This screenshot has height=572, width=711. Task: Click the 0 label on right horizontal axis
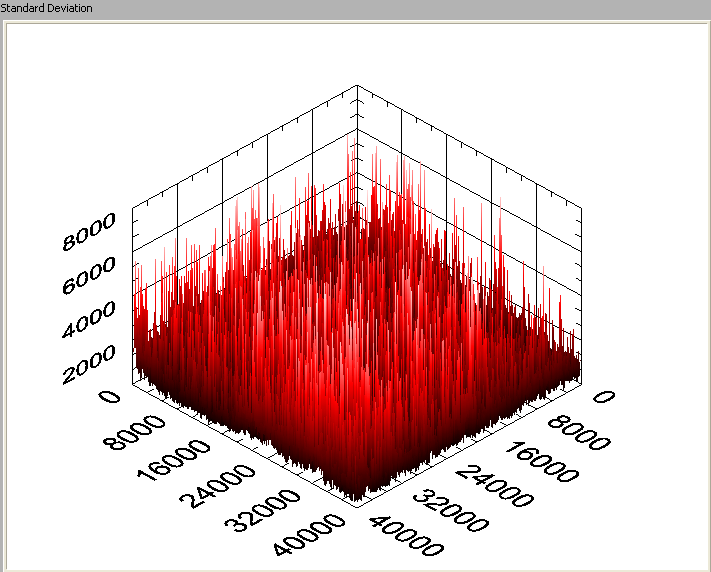(604, 397)
